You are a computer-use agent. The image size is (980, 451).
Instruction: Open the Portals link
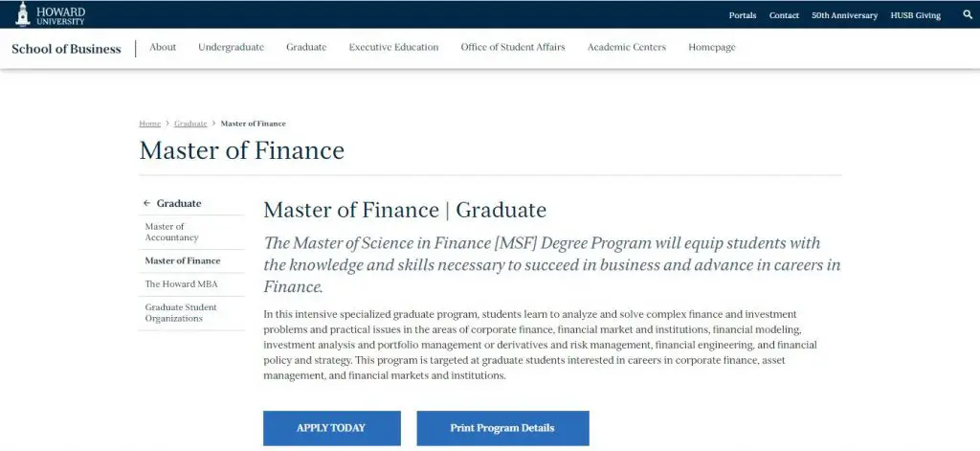click(x=742, y=15)
